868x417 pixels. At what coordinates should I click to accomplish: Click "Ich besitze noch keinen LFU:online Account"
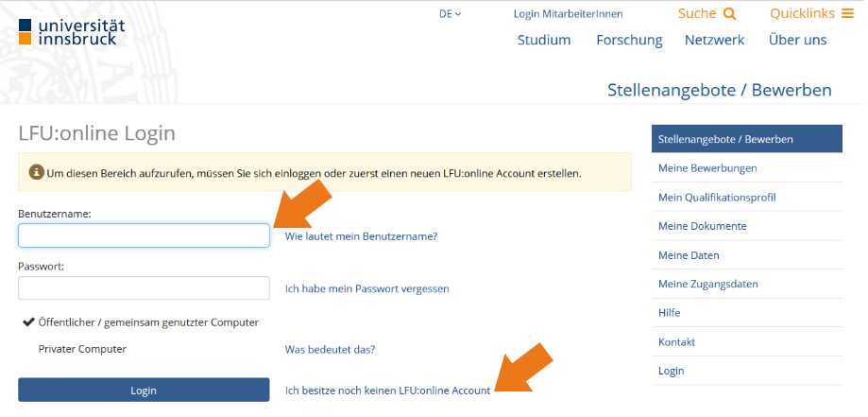387,391
